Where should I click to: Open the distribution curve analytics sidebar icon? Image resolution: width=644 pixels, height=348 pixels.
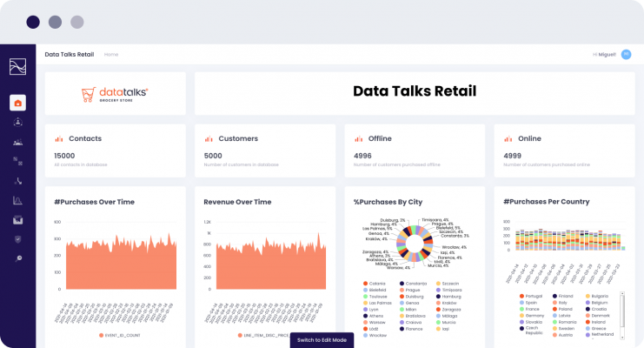17,200
